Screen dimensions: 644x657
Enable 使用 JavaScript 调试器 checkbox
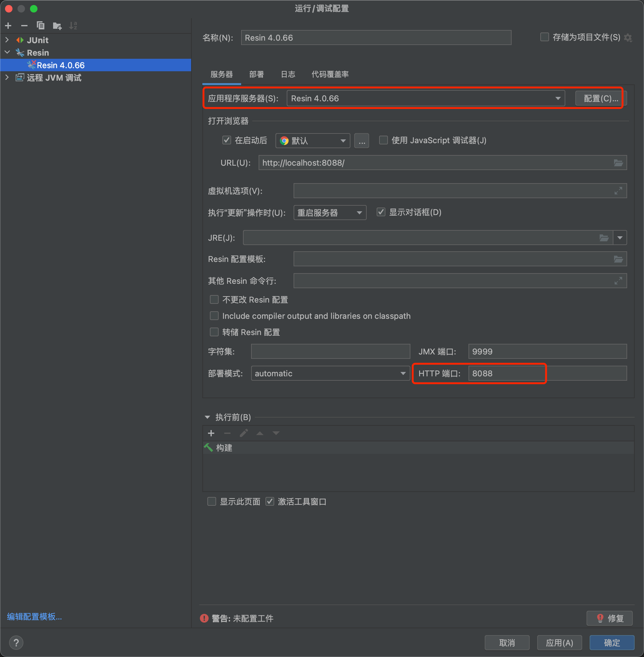pos(383,140)
